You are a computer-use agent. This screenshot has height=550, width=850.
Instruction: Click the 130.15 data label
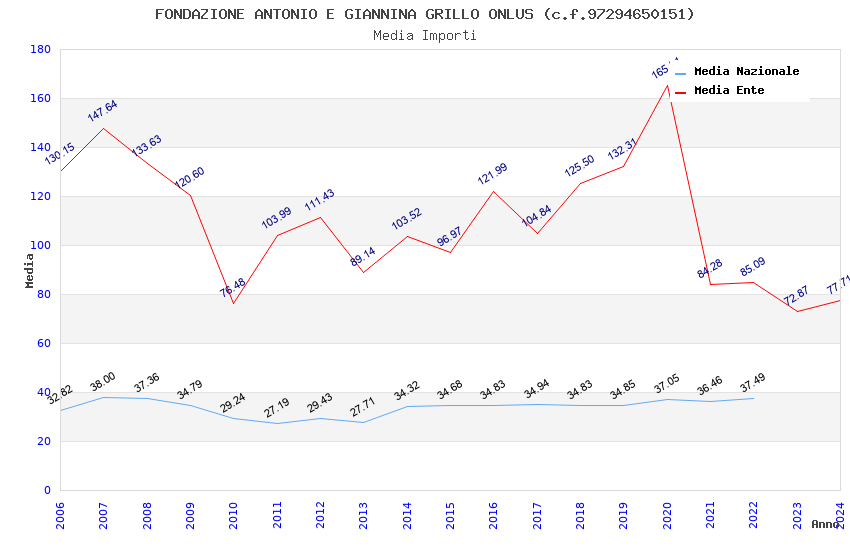tap(59, 154)
